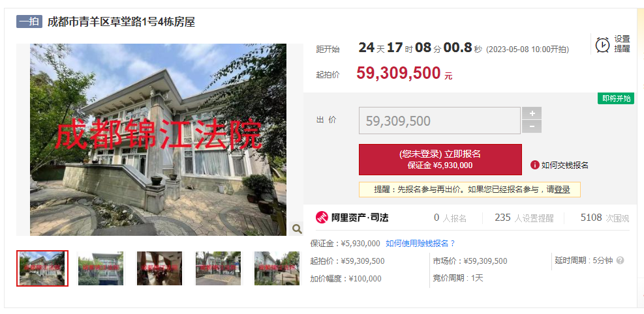Click the 设置提醒 label
Image resolution: width=644 pixels, height=314 pixels.
click(622, 44)
